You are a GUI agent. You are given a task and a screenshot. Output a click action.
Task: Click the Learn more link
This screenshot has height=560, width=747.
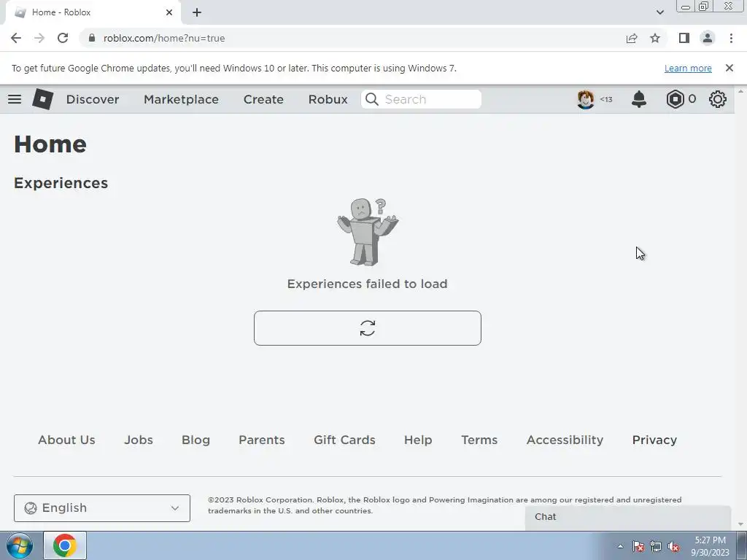tap(688, 68)
